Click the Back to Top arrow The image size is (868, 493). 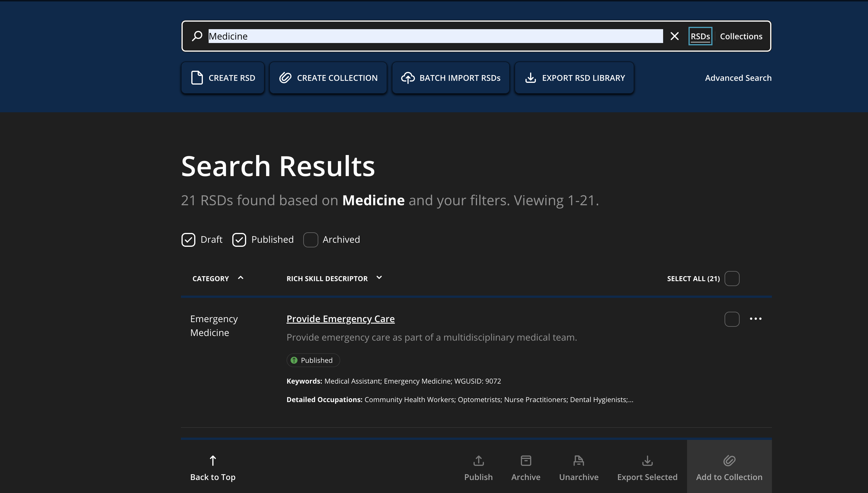[212, 461]
